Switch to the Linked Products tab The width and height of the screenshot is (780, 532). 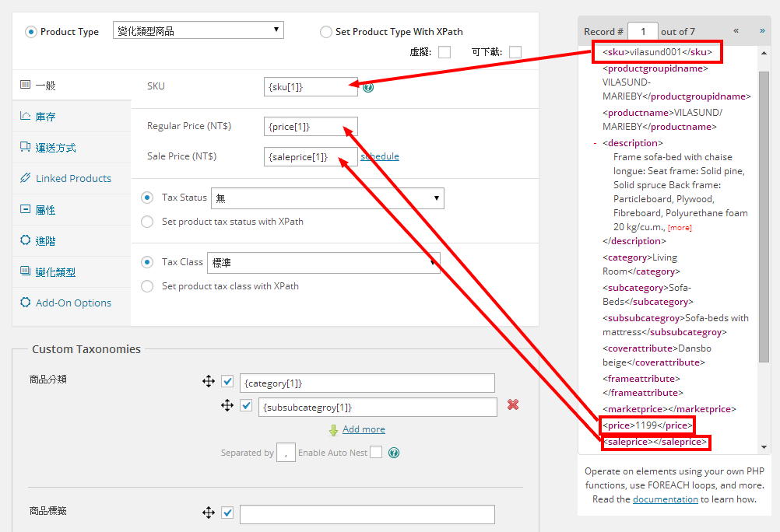73,178
